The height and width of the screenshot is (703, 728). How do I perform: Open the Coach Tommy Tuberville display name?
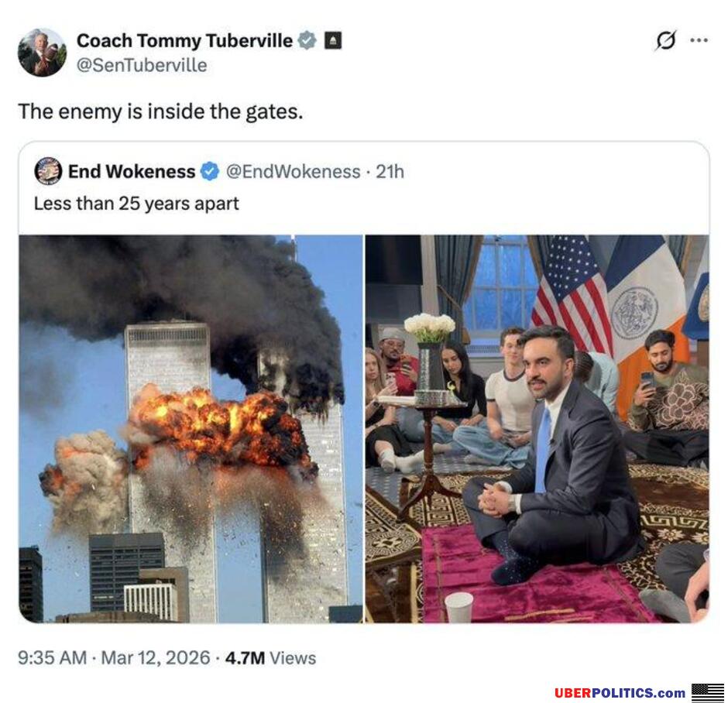point(184,41)
